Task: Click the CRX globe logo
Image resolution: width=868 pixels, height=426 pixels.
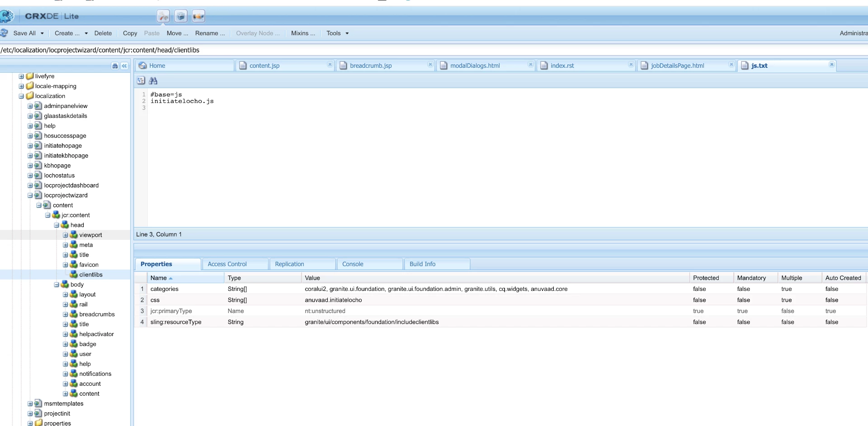Action: [x=6, y=16]
